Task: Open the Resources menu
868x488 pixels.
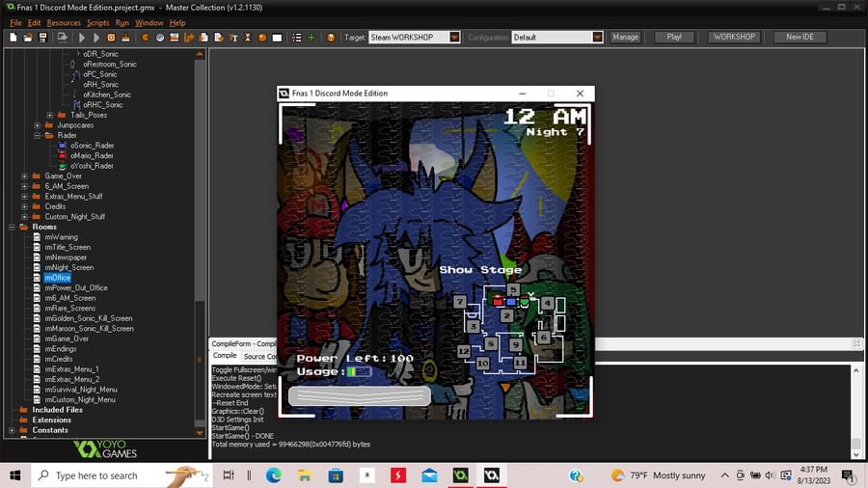Action: 64,23
